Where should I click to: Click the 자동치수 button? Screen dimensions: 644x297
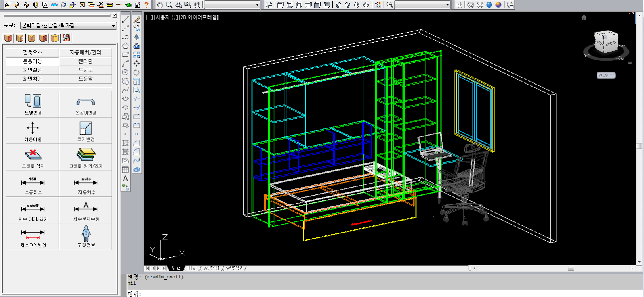pos(86,184)
